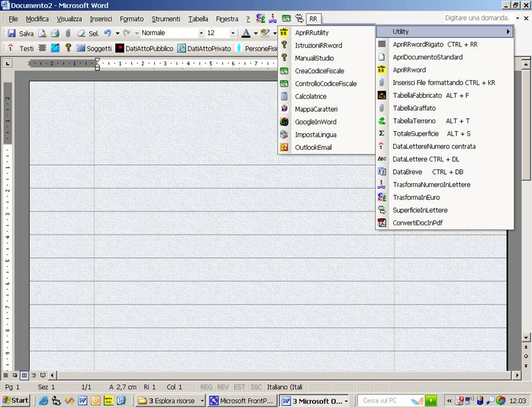The image size is (532, 408).
Task: Switch to Microsoft FrontP... taskbar button
Action: tap(242, 401)
